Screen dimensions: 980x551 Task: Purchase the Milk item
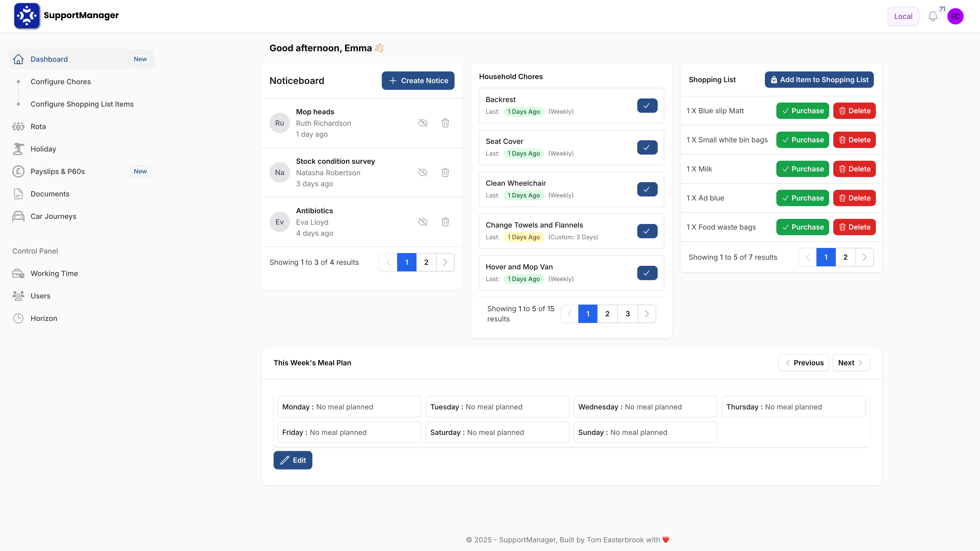[802, 169]
